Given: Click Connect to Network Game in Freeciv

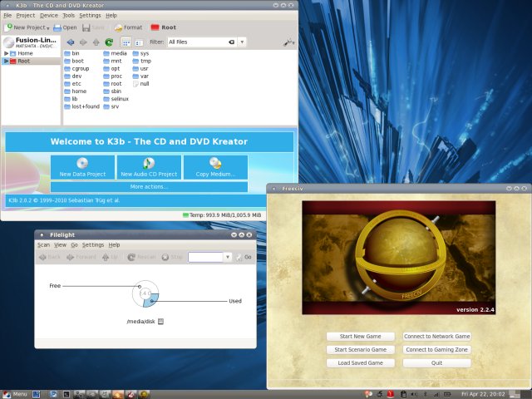Looking at the screenshot, I should (x=436, y=336).
